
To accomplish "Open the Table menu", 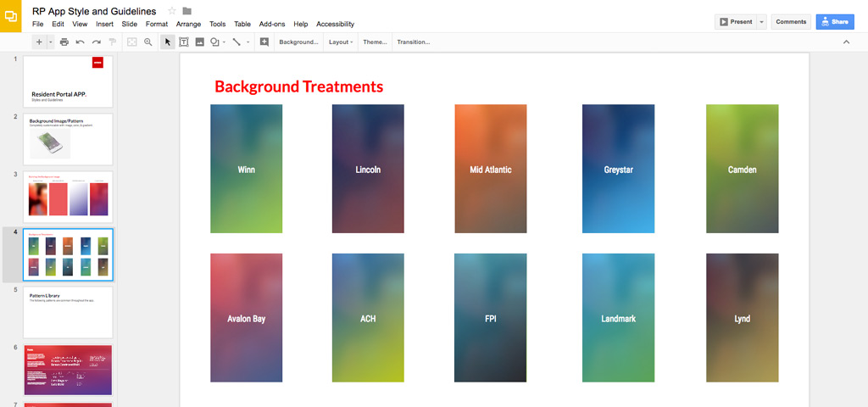I will pos(242,25).
